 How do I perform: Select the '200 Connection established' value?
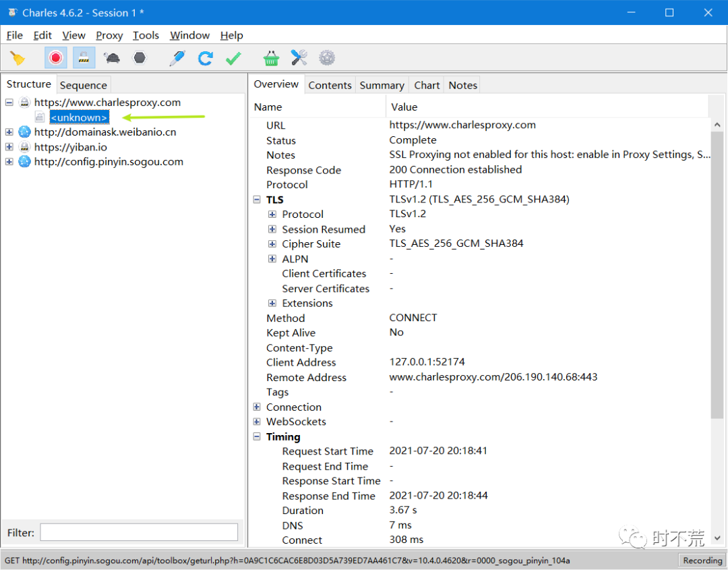click(456, 169)
